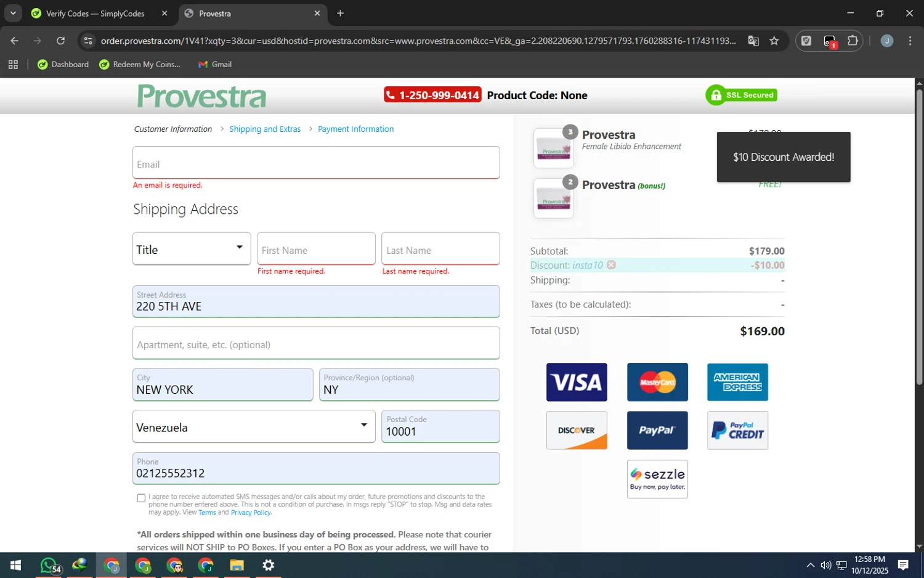Open the bookmarks bar apps grid icon
This screenshot has height=578, width=924.
point(13,64)
